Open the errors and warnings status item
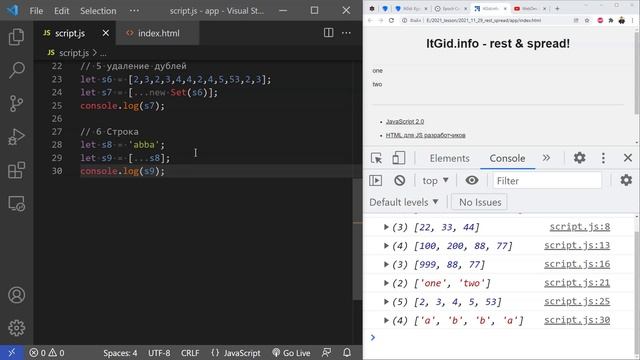640x360 pixels. tap(47, 353)
